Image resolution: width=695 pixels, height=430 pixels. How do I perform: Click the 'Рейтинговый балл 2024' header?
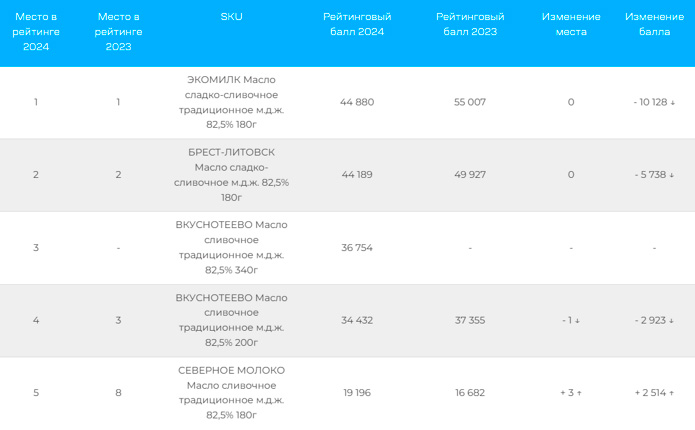pyautogui.click(x=357, y=24)
